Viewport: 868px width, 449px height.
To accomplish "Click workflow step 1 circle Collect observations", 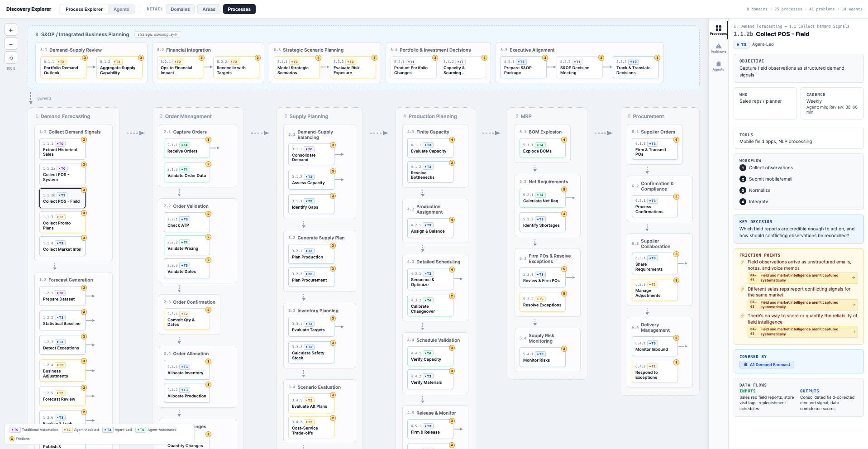I will pyautogui.click(x=743, y=168).
